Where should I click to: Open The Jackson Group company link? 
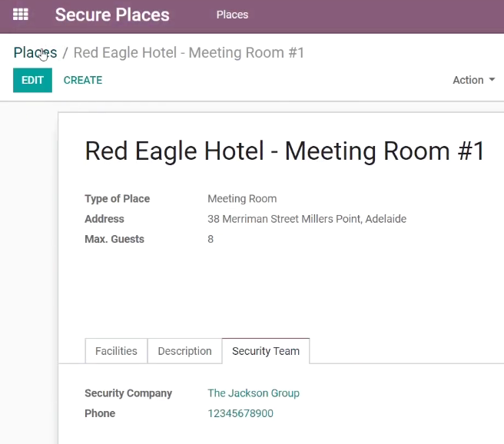(254, 393)
